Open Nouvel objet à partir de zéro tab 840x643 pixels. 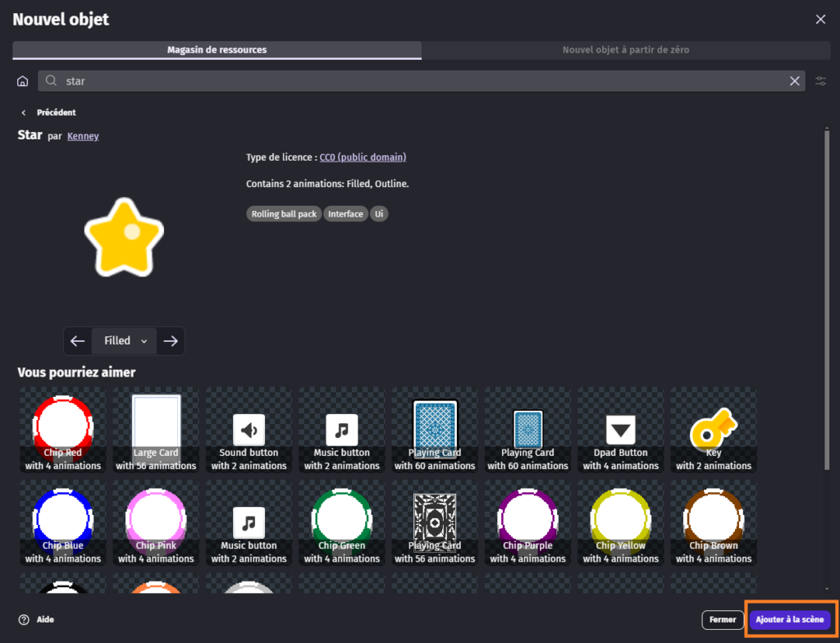tap(625, 50)
